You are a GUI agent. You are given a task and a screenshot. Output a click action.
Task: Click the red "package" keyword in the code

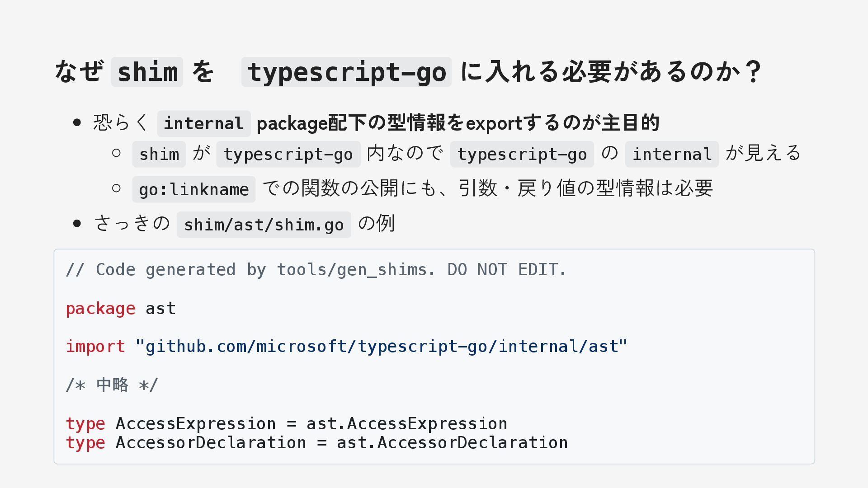(x=100, y=309)
